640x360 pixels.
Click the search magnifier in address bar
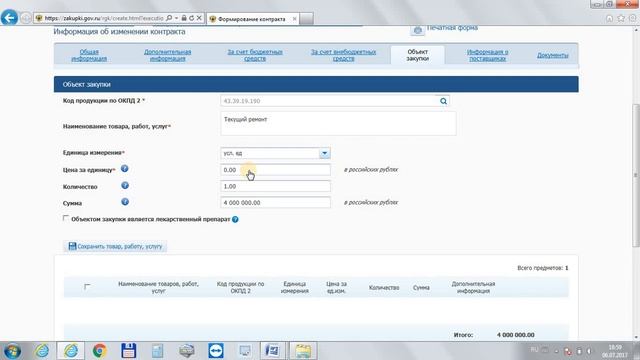[169, 18]
